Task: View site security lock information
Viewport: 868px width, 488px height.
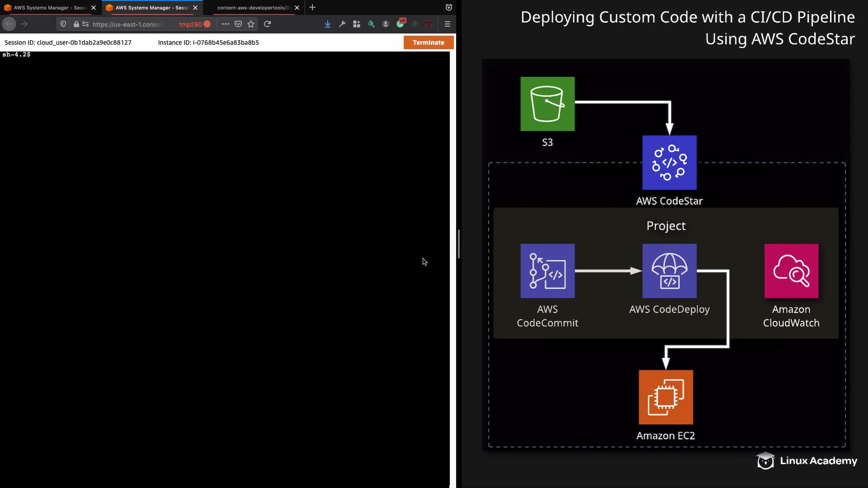Action: coord(76,24)
